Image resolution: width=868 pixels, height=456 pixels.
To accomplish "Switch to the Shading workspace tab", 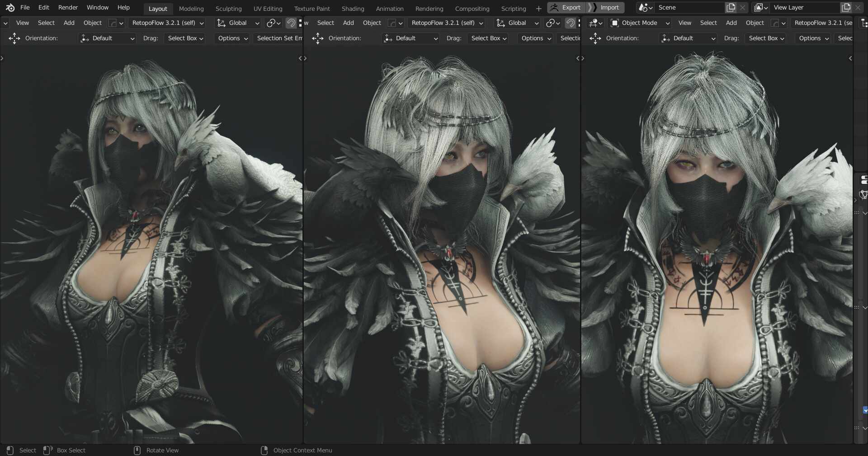I will point(353,9).
